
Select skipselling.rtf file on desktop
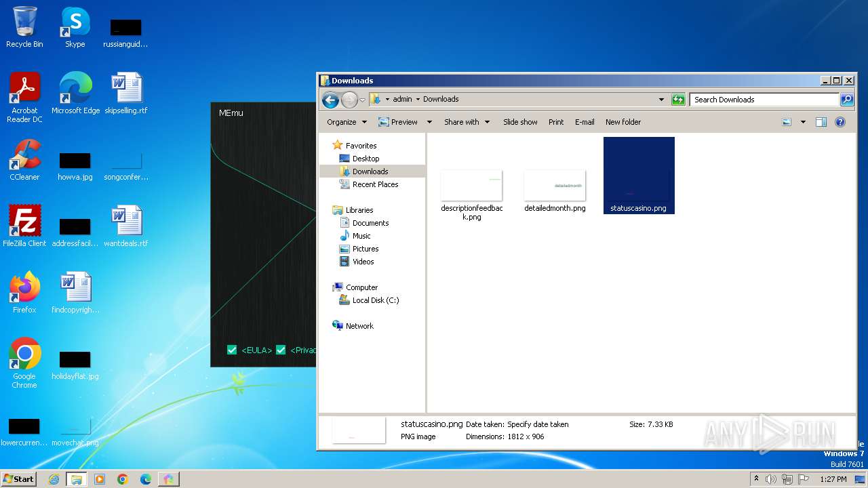pos(126,94)
